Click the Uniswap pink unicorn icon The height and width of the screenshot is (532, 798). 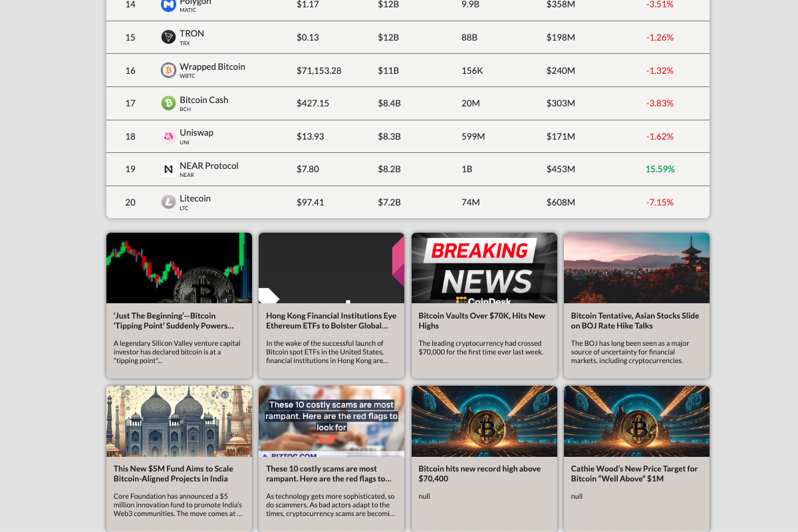[168, 136]
